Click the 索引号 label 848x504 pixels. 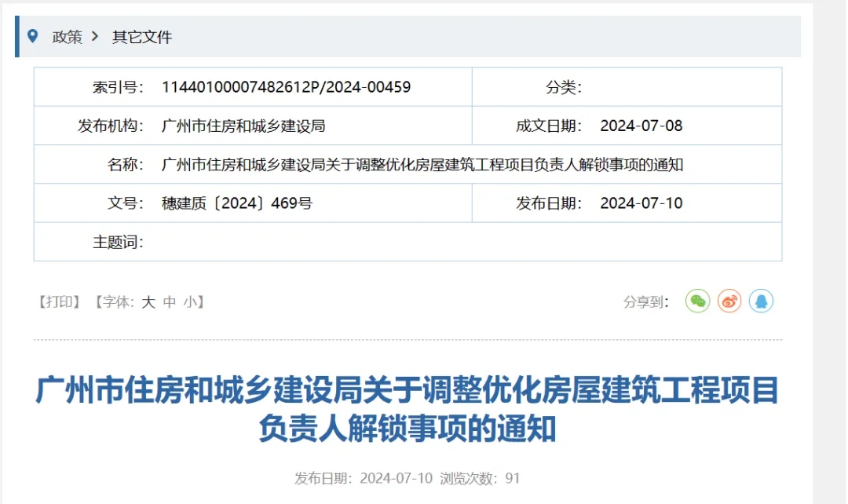coord(118,87)
